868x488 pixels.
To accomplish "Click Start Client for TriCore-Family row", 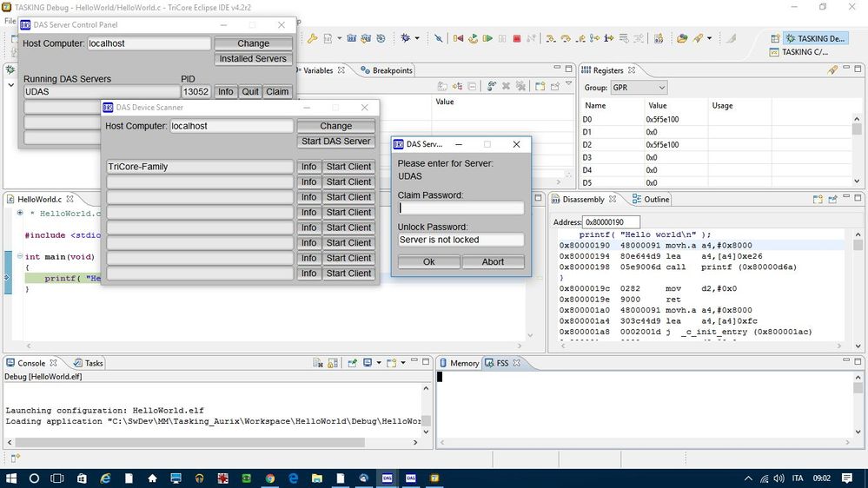I will click(x=348, y=167).
